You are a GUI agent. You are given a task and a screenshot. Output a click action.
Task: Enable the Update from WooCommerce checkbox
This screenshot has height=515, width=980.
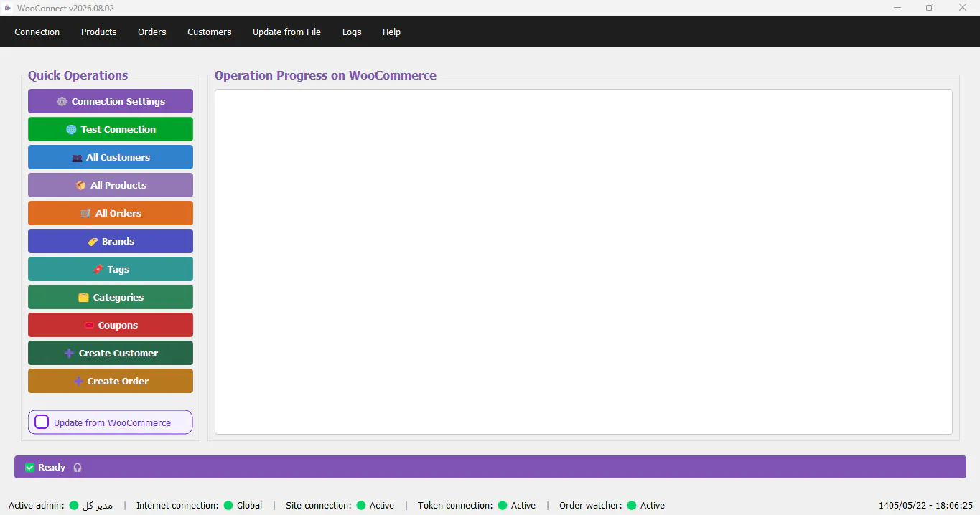coord(42,422)
